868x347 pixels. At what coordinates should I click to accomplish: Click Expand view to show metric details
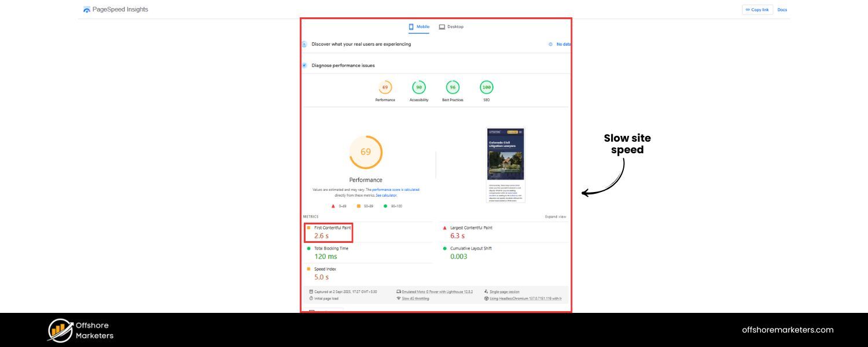[x=555, y=216]
